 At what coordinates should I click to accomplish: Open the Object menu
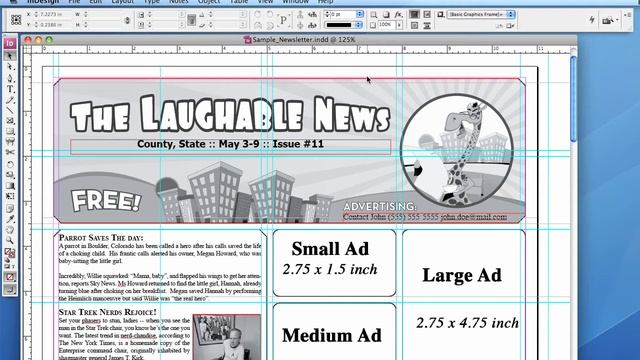(x=209, y=2)
